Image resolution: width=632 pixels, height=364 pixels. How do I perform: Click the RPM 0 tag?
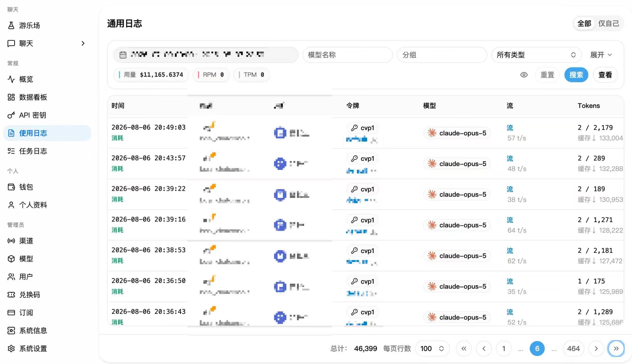(211, 75)
